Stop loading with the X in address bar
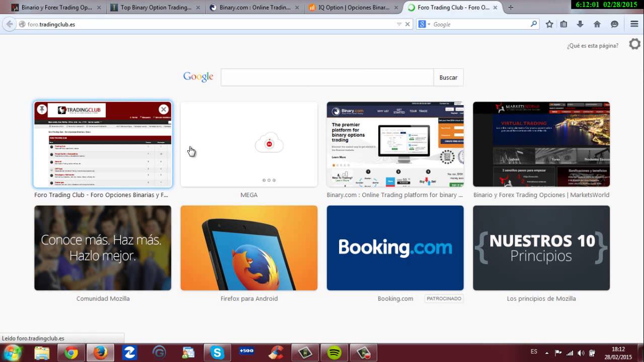644x362 pixels. pos(408,24)
